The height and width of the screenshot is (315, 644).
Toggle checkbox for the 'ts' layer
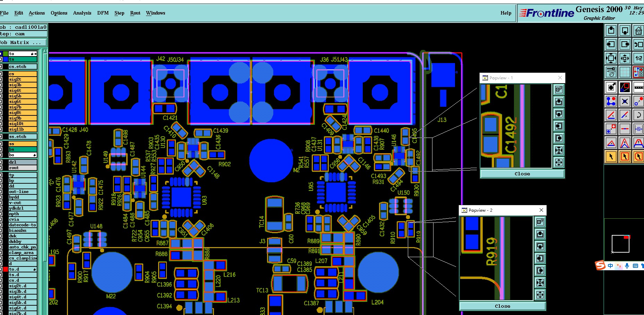(x=1, y=59)
